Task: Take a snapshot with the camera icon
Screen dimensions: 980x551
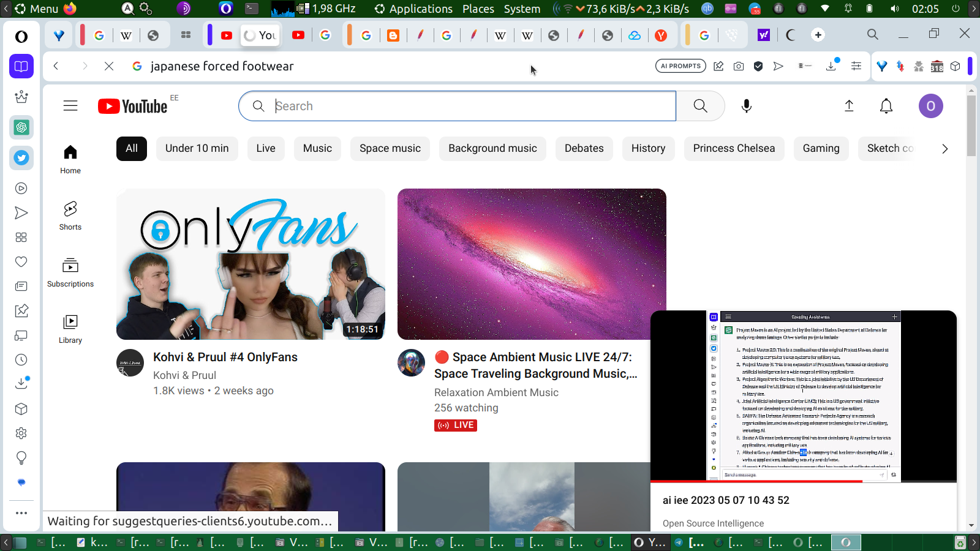Action: pyautogui.click(x=739, y=66)
